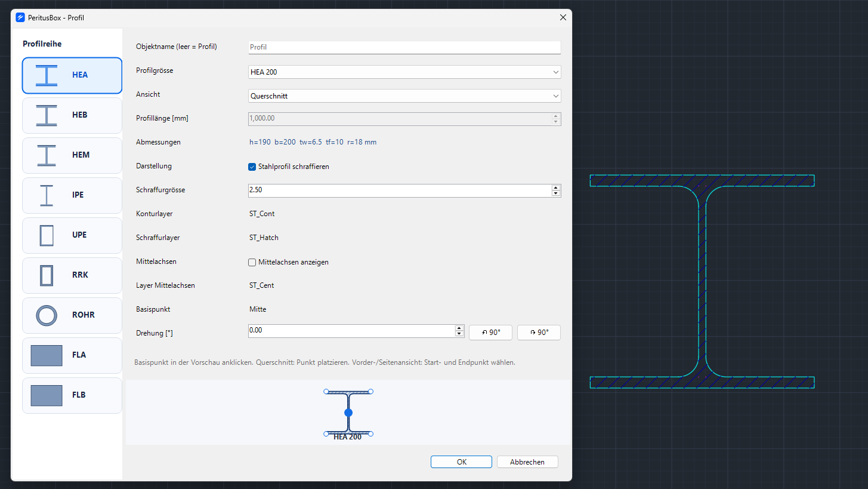
Task: Select the FLB flat bar series
Action: click(72, 395)
